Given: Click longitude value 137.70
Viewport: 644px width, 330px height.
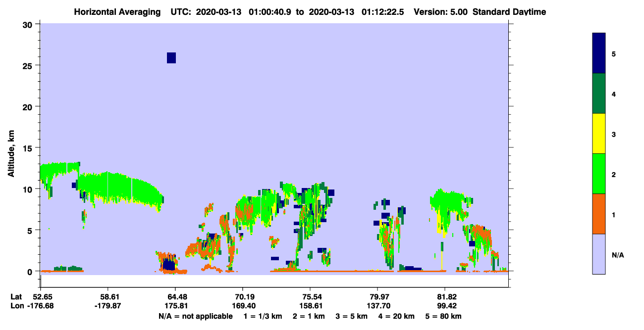Looking at the screenshot, I should point(377,306).
